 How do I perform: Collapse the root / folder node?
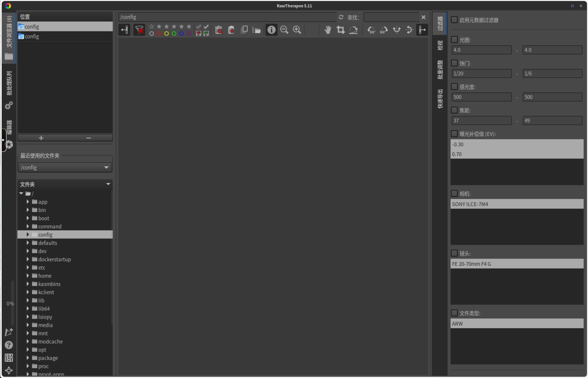[21, 193]
